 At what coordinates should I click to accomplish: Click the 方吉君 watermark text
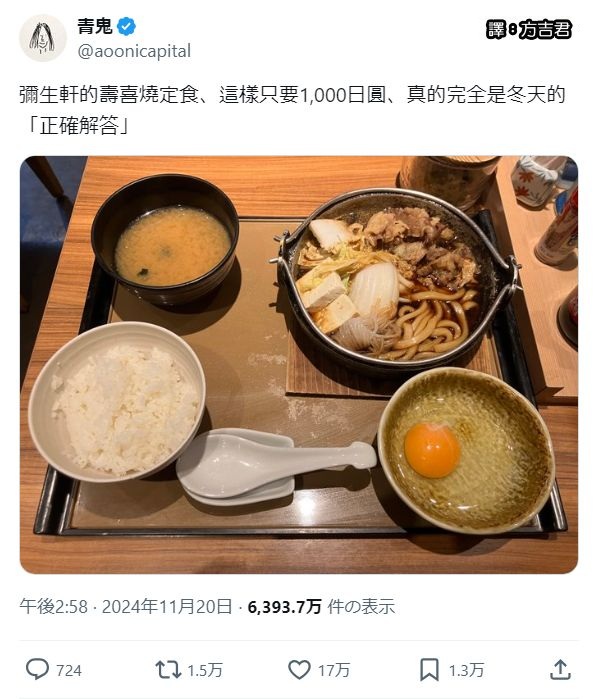pyautogui.click(x=545, y=29)
